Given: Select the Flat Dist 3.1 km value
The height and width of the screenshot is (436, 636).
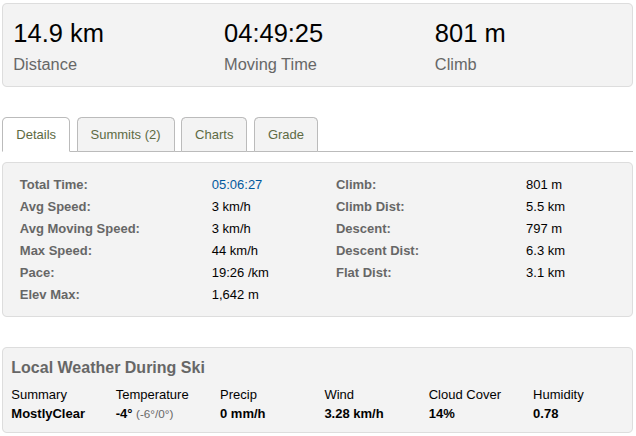Looking at the screenshot, I should coord(545,273).
